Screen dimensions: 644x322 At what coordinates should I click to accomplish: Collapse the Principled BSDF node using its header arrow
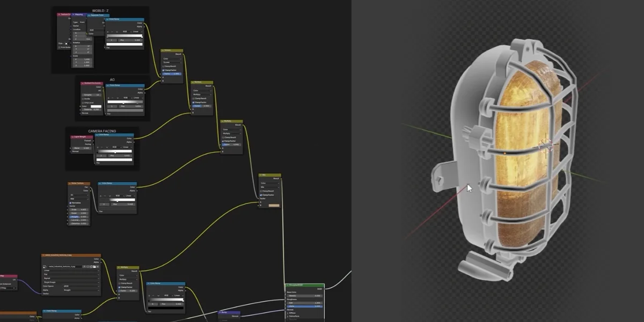[x=288, y=285]
